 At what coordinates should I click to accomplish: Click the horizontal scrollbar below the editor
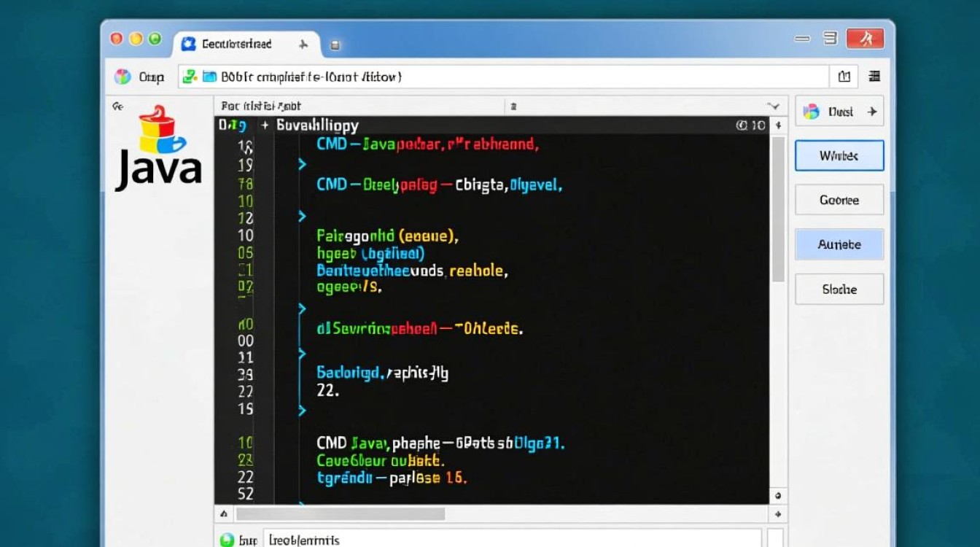coord(341,514)
